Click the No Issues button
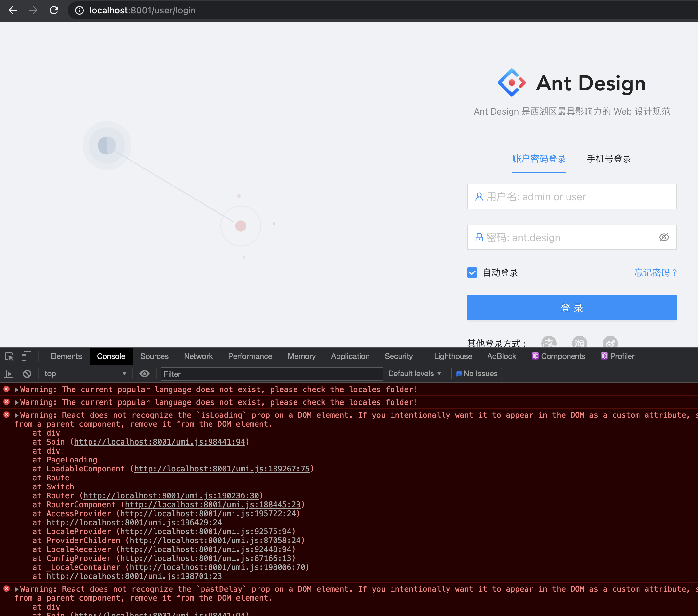 click(x=476, y=374)
